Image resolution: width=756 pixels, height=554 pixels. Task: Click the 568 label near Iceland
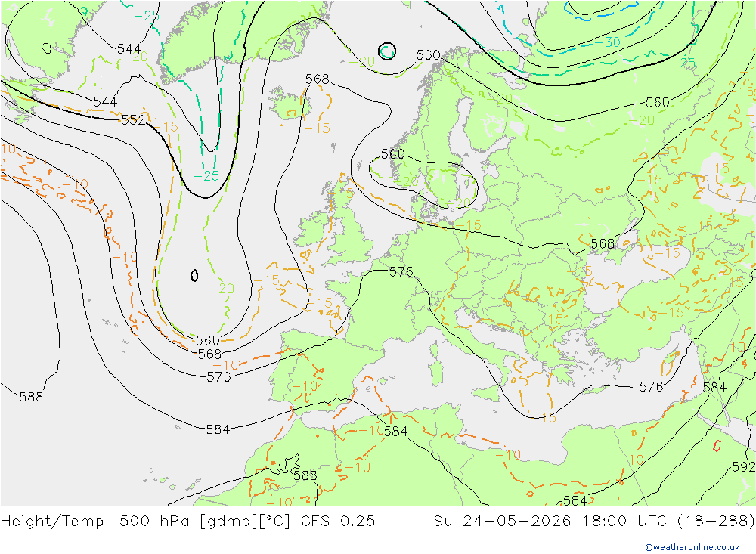click(318, 79)
